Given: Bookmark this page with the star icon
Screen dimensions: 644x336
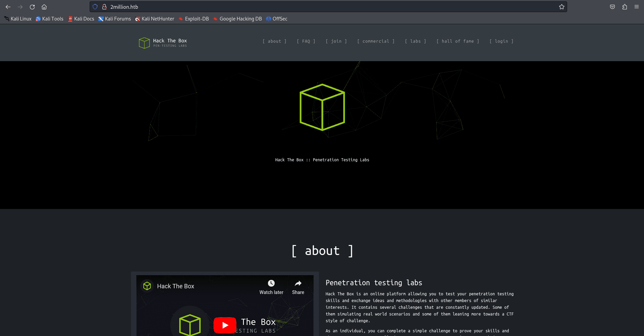Looking at the screenshot, I should point(561,7).
